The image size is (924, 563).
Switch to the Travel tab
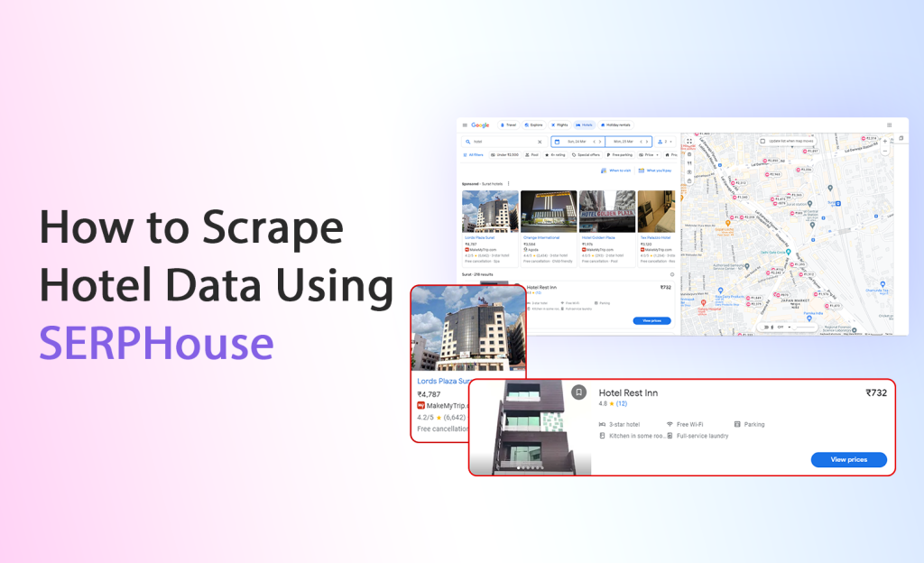pyautogui.click(x=509, y=125)
